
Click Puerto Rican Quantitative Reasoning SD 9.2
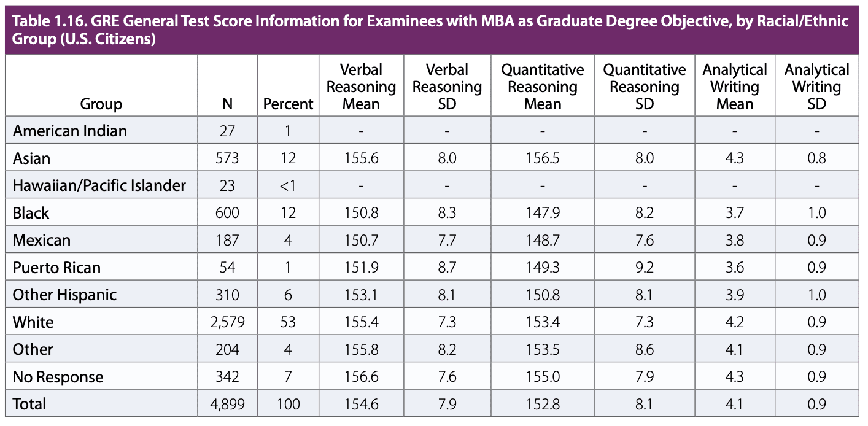(644, 268)
